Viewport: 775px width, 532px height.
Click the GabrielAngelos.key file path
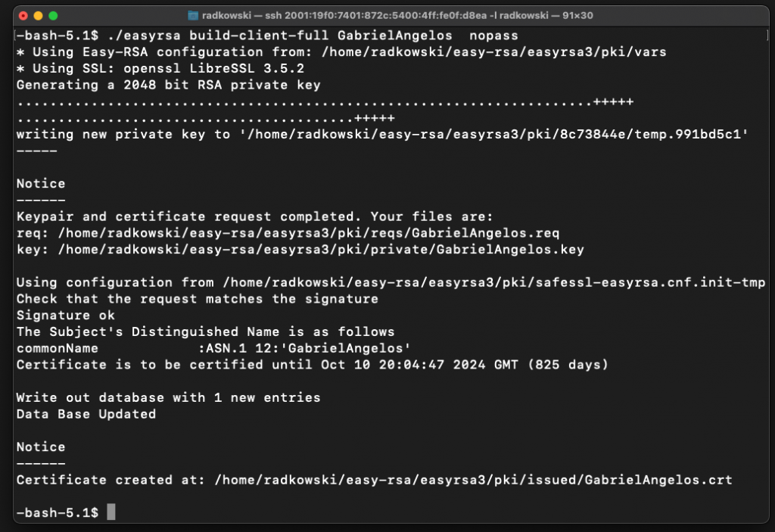tap(321, 250)
